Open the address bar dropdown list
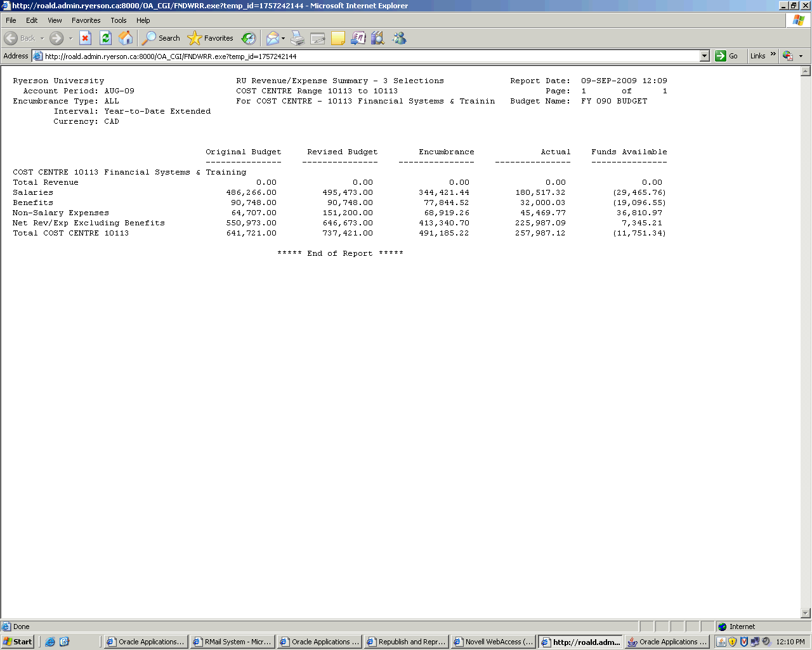812x650 pixels. [704, 56]
